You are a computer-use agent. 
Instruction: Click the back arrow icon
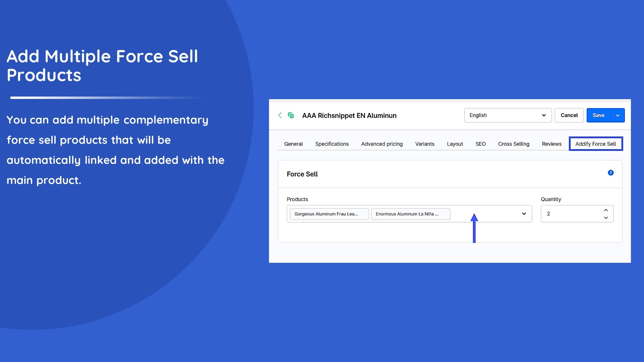280,115
